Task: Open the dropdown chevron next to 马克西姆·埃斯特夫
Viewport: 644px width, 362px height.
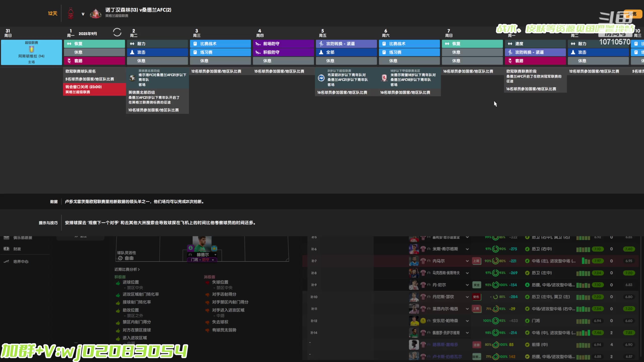Action: (467, 273)
